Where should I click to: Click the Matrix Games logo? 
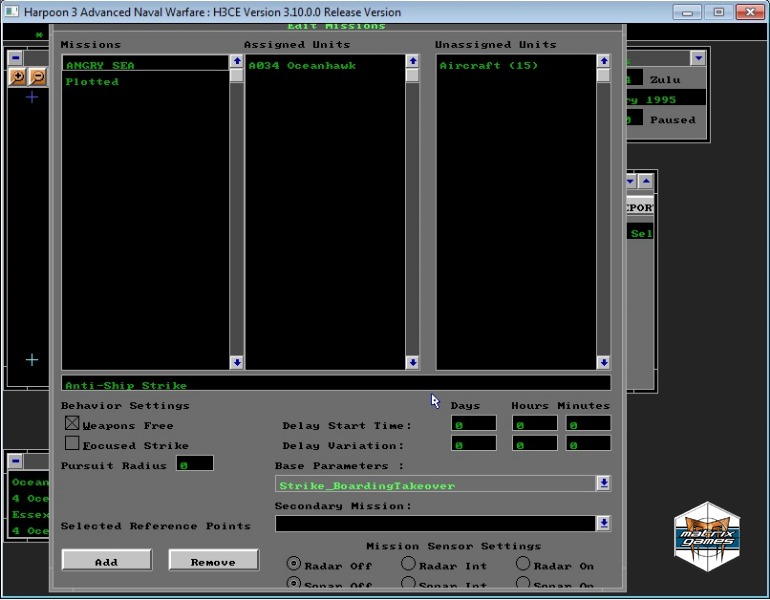[x=707, y=536]
